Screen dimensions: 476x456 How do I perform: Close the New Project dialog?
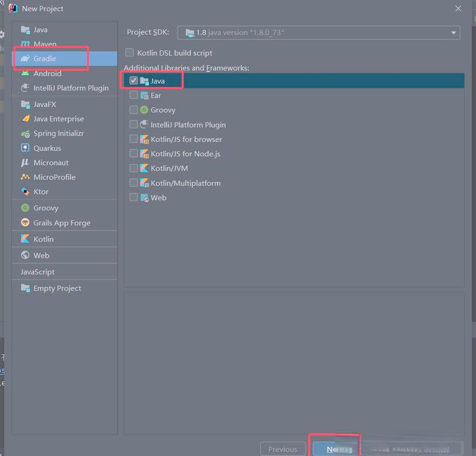(458, 9)
